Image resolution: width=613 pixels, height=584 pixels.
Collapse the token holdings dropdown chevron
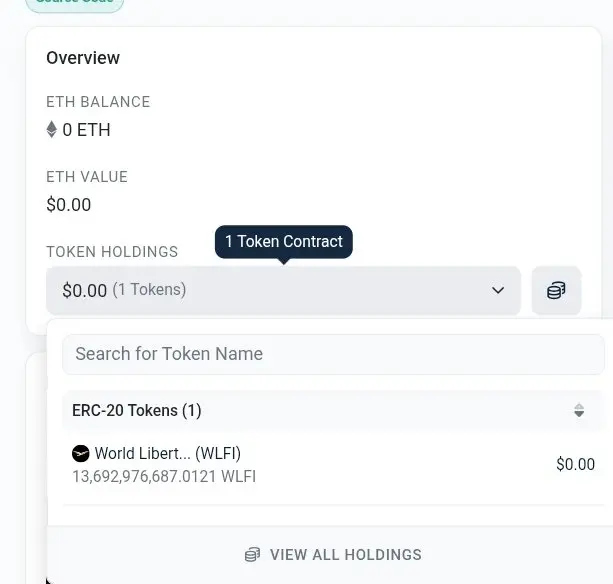pos(498,290)
